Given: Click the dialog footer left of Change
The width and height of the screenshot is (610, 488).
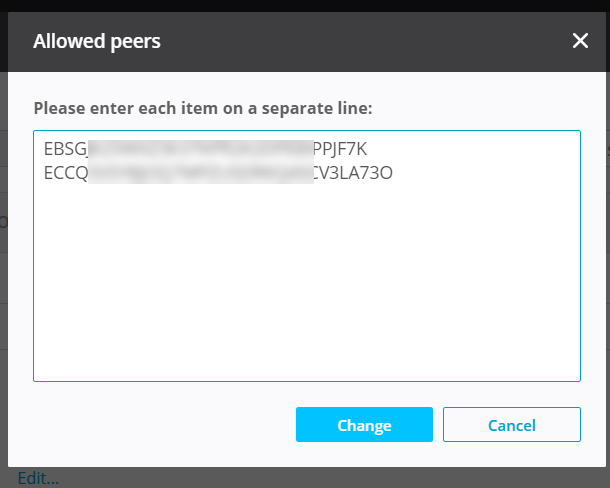Looking at the screenshot, I should [150, 425].
